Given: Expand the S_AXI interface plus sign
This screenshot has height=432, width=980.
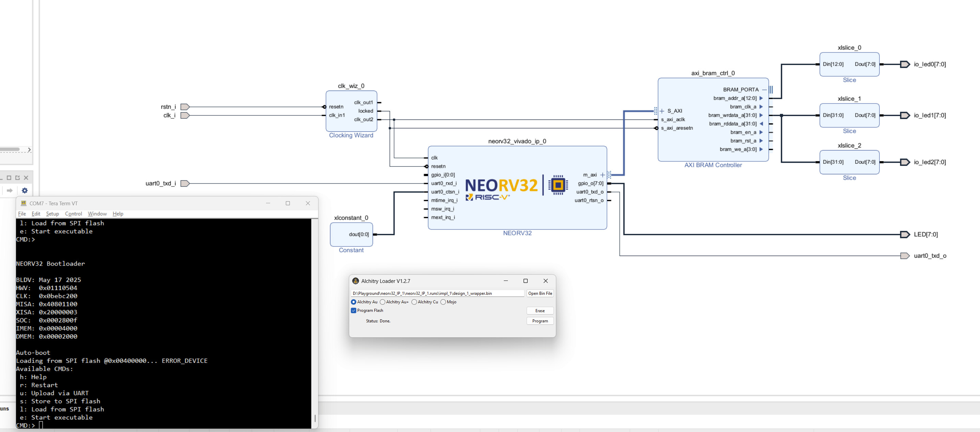Looking at the screenshot, I should click(x=662, y=111).
